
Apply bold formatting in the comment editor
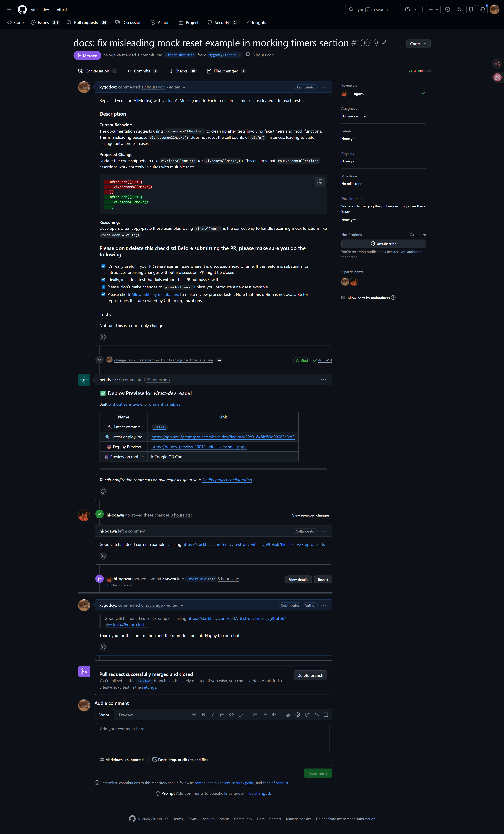[203, 715]
